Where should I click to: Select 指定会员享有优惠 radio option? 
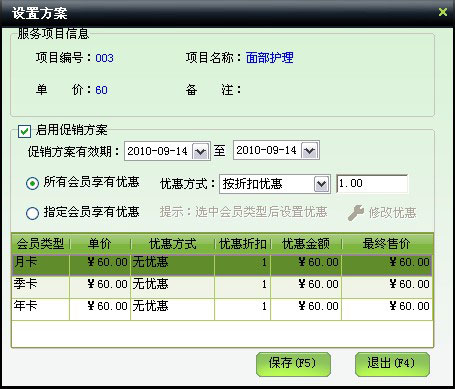32,213
